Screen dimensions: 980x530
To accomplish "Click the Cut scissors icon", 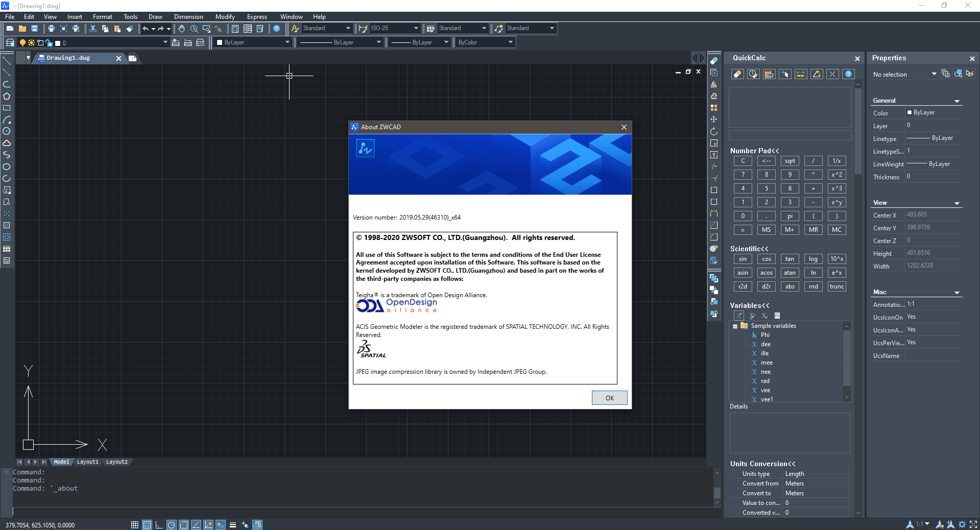I will [93, 29].
